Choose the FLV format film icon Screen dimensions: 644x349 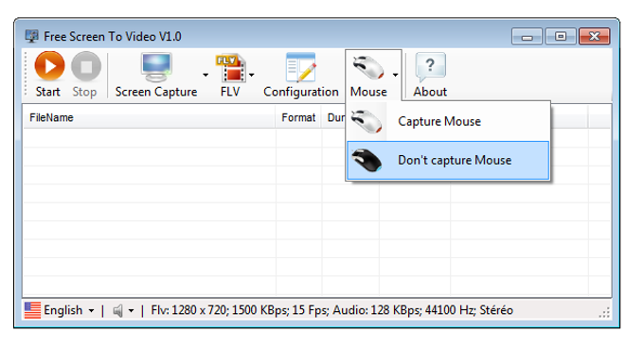point(230,68)
